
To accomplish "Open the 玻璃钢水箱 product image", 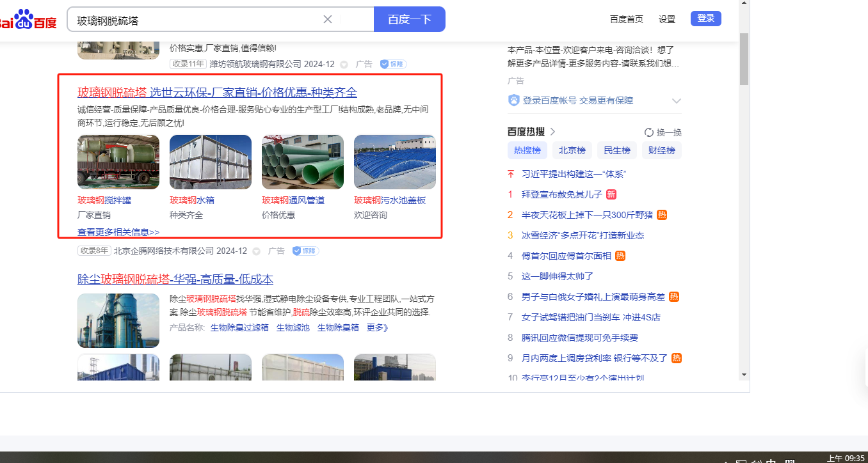I will coord(211,162).
